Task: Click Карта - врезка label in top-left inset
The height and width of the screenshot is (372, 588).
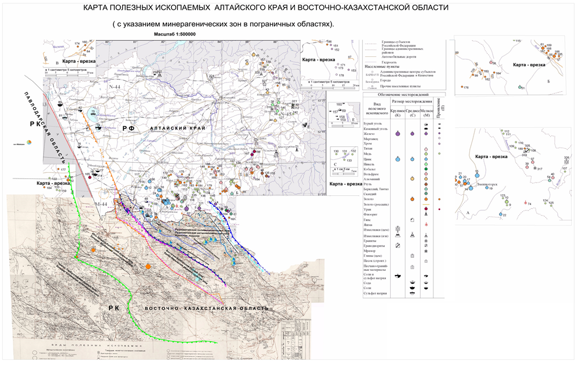Action: pyautogui.click(x=79, y=61)
